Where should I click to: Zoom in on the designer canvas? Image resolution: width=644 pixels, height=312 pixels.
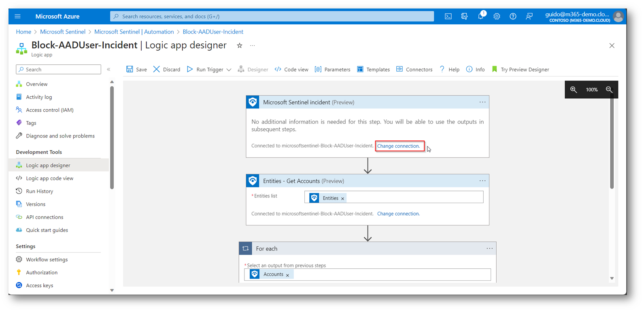click(x=574, y=90)
